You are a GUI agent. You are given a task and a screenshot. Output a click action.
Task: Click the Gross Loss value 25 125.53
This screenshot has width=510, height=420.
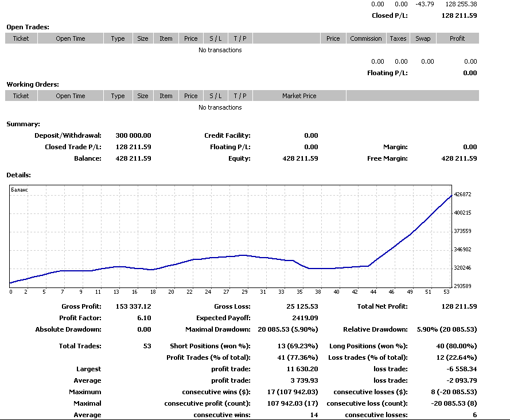[x=302, y=306]
